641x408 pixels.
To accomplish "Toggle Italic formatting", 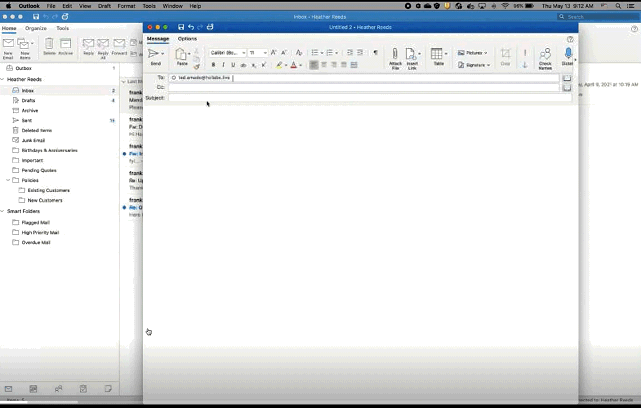I will 223,65.
